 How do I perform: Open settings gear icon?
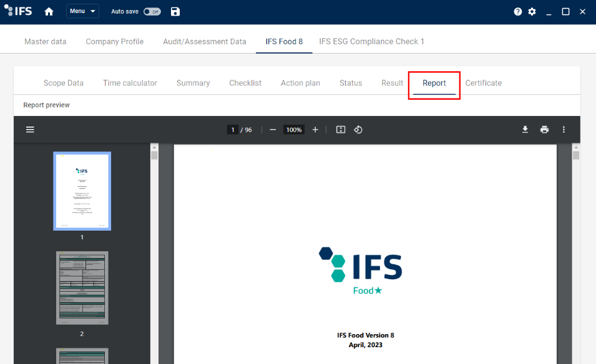(x=532, y=12)
